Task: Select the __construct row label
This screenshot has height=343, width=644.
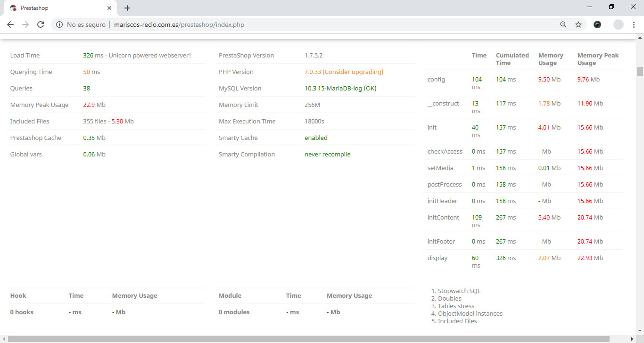Action: pos(443,104)
